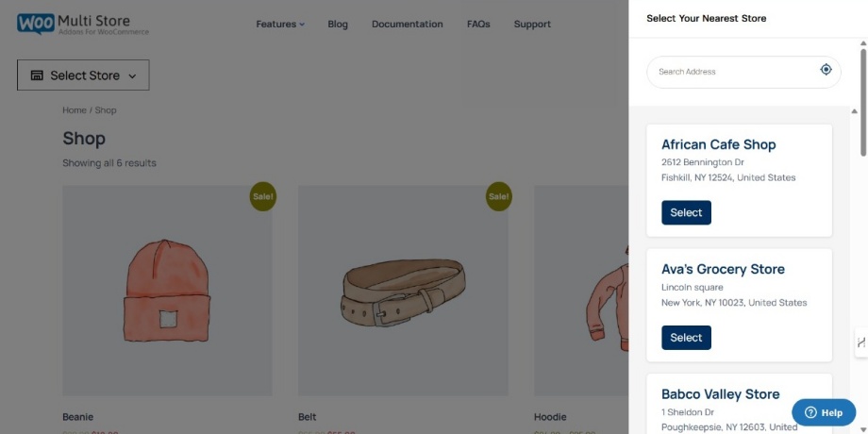Screen dimensions: 868x434
Task: Click the Home breadcrumb link
Action: point(75,110)
